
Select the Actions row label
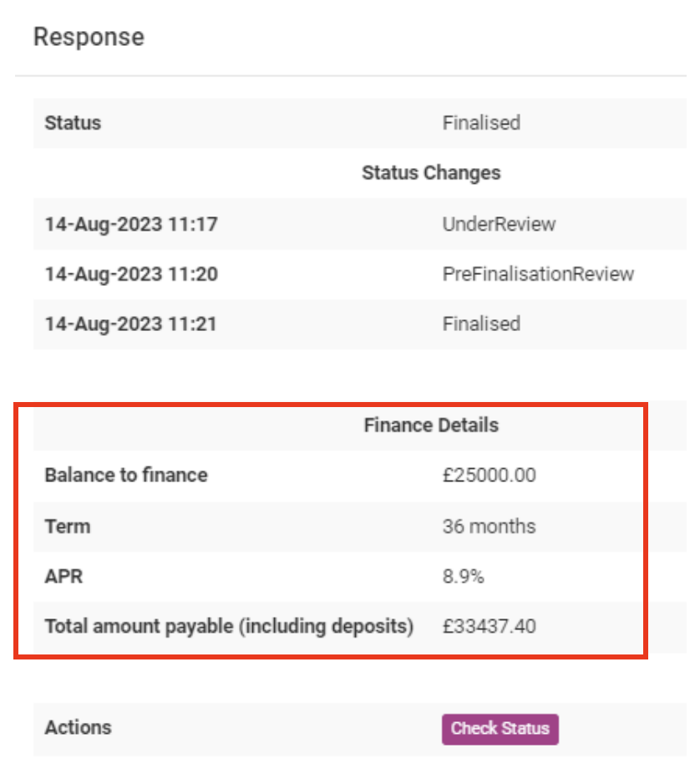(78, 727)
